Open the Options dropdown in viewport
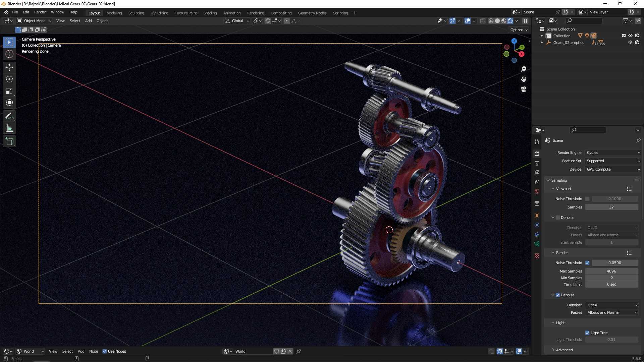This screenshot has height=362, width=644. pyautogui.click(x=519, y=30)
